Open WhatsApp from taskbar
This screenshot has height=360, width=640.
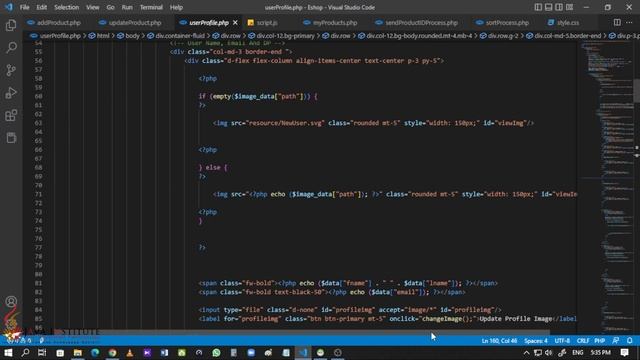point(216,352)
